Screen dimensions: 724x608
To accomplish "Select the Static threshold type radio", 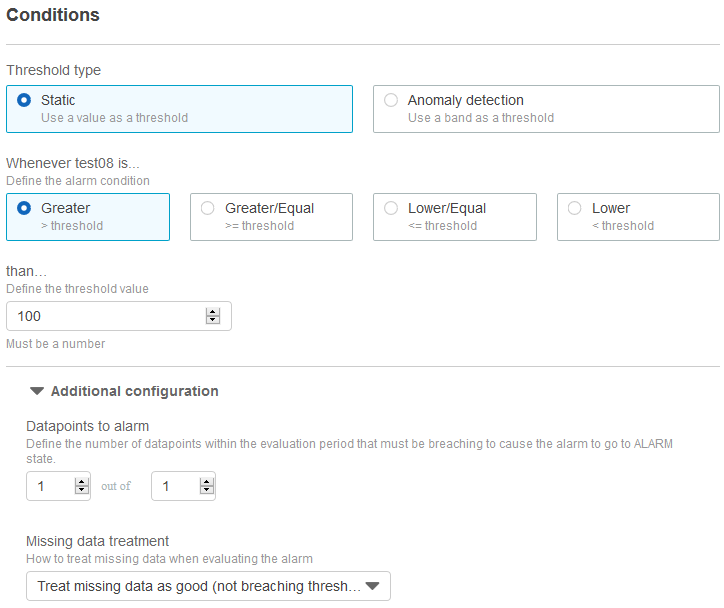I will point(24,100).
